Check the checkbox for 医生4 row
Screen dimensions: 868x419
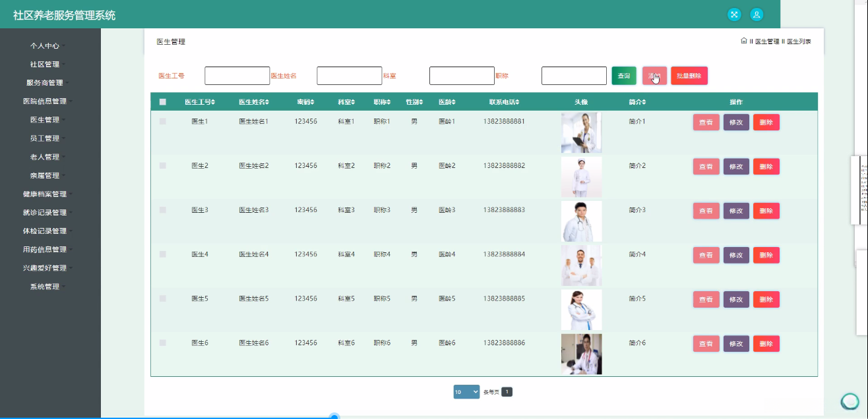[163, 254]
